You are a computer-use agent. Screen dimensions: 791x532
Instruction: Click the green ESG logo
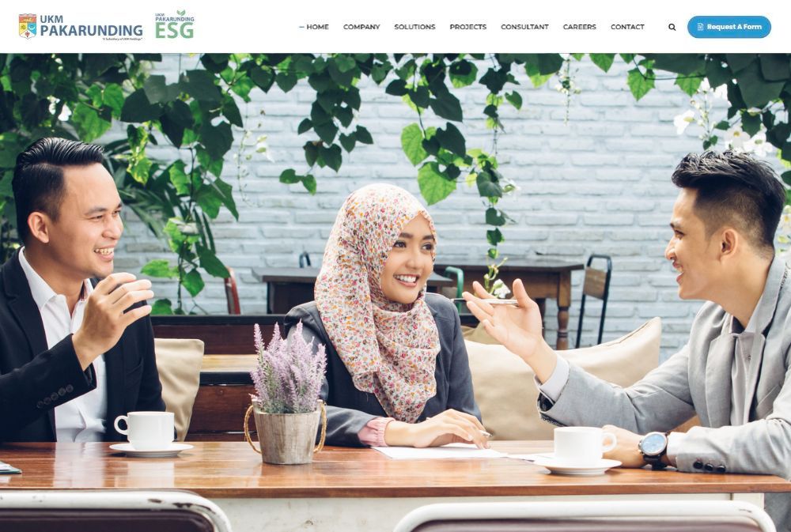(x=174, y=25)
